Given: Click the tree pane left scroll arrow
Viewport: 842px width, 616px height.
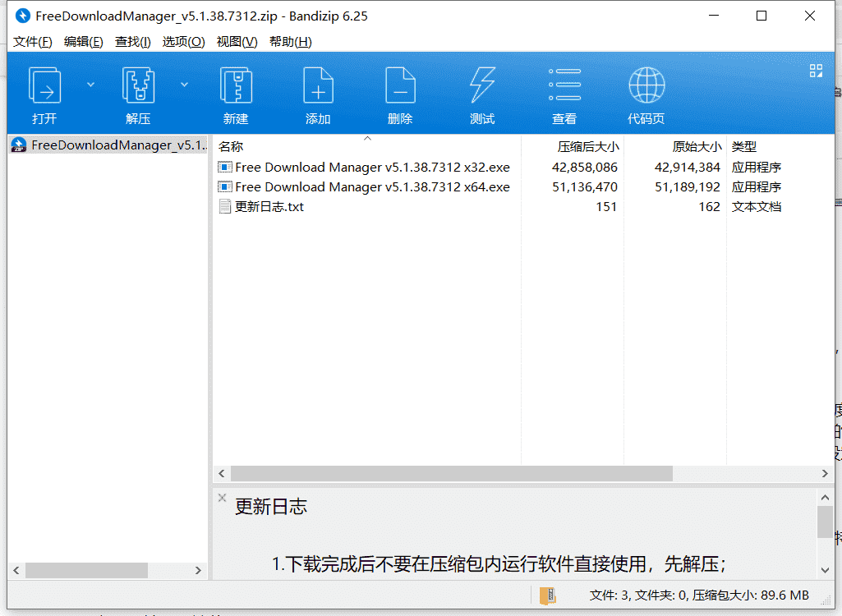Looking at the screenshot, I should (x=16, y=570).
